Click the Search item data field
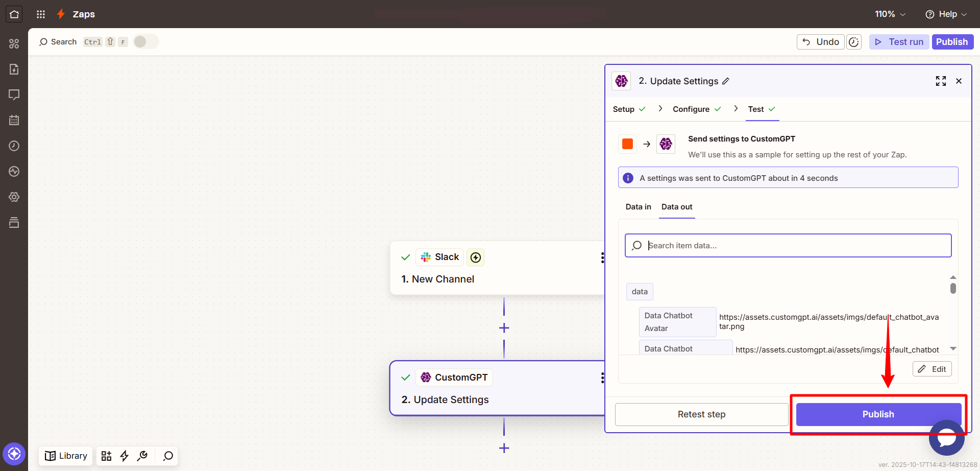The width and height of the screenshot is (980, 471). pyautogui.click(x=788, y=246)
